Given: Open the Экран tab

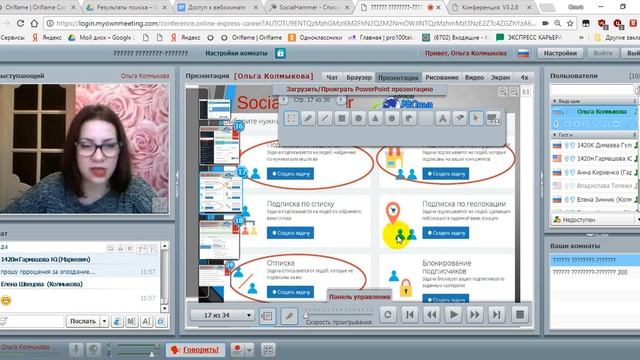Looking at the screenshot, I should [500, 77].
